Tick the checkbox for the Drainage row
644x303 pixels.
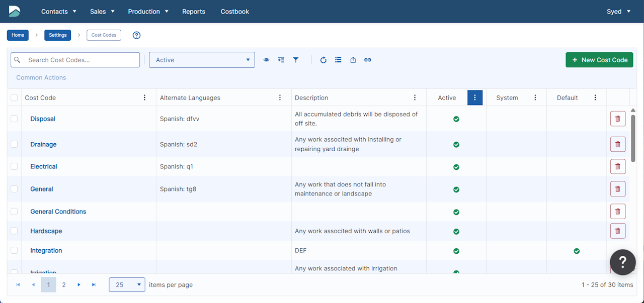[x=14, y=144]
